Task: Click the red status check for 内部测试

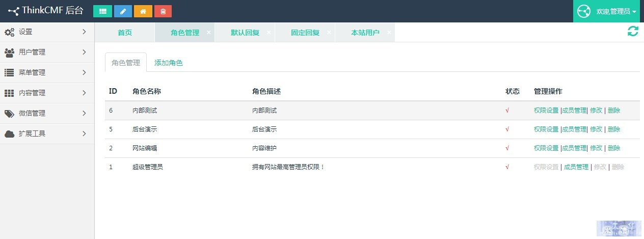Action: pyautogui.click(x=507, y=110)
